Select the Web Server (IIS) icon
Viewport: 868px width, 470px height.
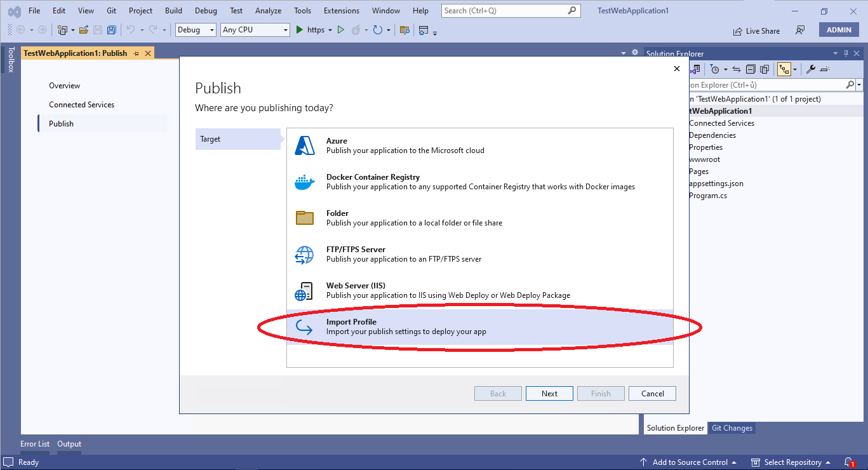[x=304, y=291]
